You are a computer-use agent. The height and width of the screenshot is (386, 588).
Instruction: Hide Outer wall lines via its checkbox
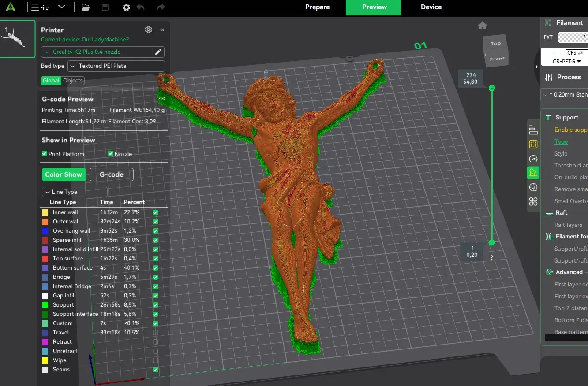coord(155,222)
